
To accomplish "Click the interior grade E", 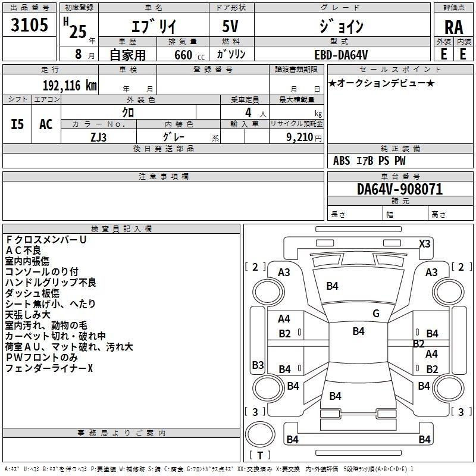I will pyautogui.click(x=463, y=54).
